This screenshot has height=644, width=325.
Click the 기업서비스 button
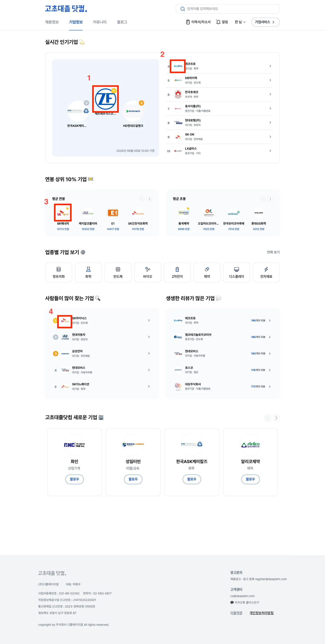click(x=265, y=22)
